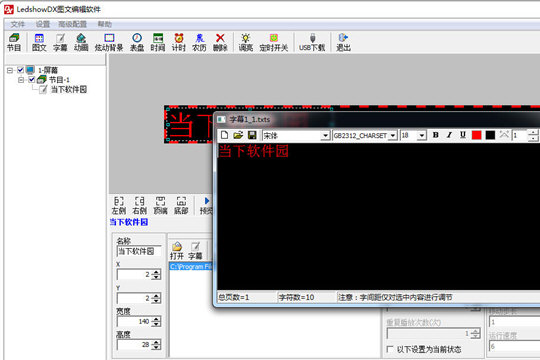The width and height of the screenshot is (540, 360).
Task: Adjust the X value stepper arrows
Action: click(x=156, y=275)
